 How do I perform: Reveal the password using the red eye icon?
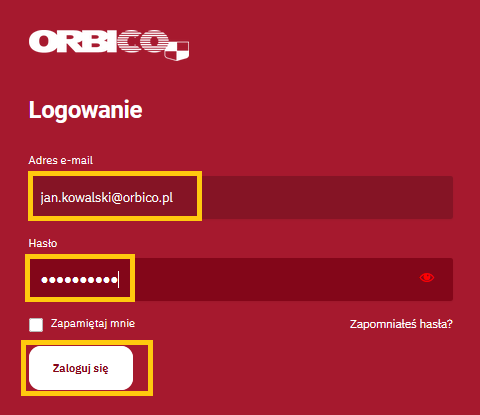[427, 278]
